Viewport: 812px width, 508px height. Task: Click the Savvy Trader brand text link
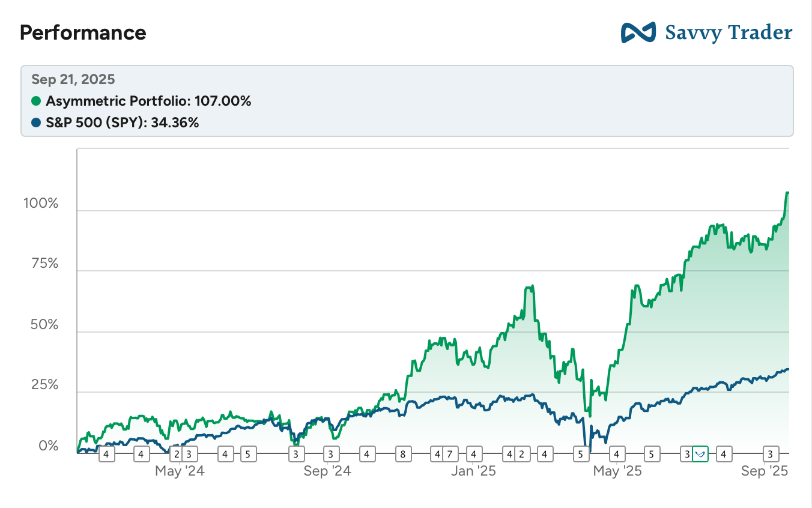729,32
